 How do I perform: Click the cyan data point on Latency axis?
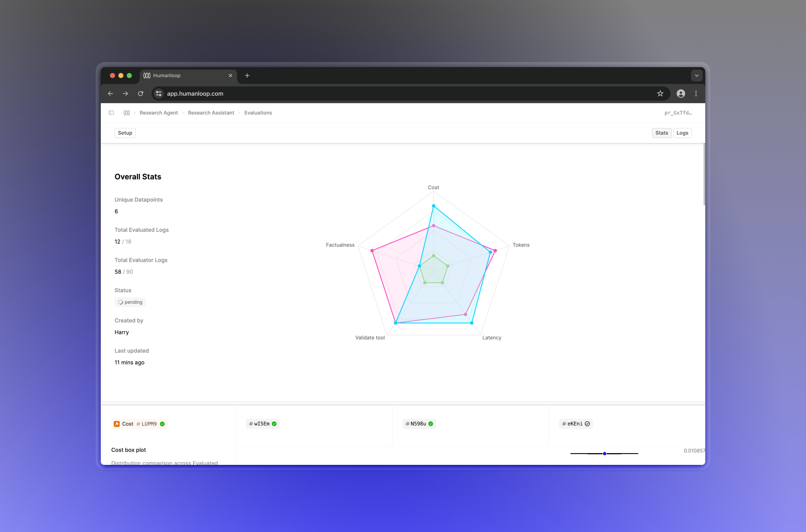coord(472,323)
